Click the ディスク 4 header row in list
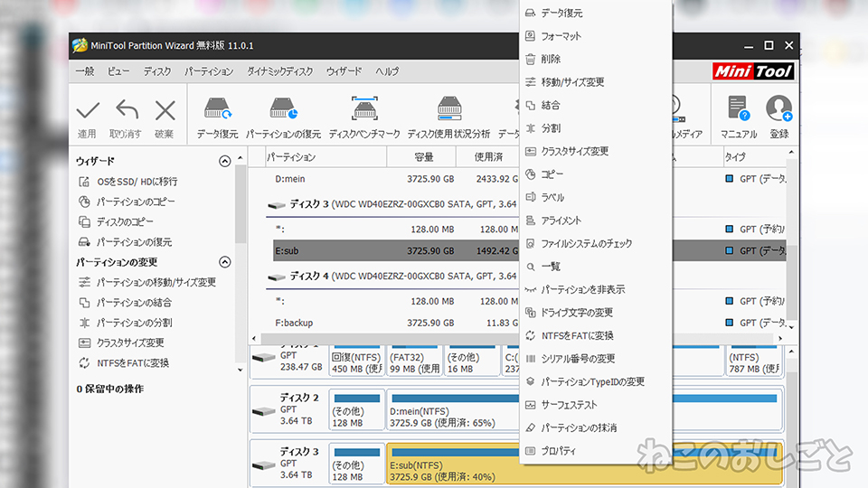868x488 pixels. pos(393,277)
